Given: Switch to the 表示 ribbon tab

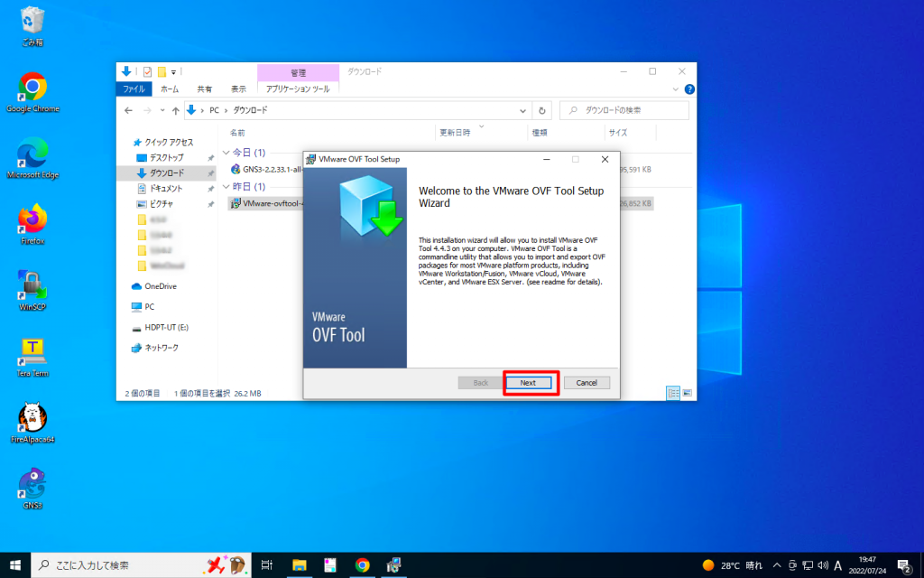Looking at the screenshot, I should coord(239,89).
